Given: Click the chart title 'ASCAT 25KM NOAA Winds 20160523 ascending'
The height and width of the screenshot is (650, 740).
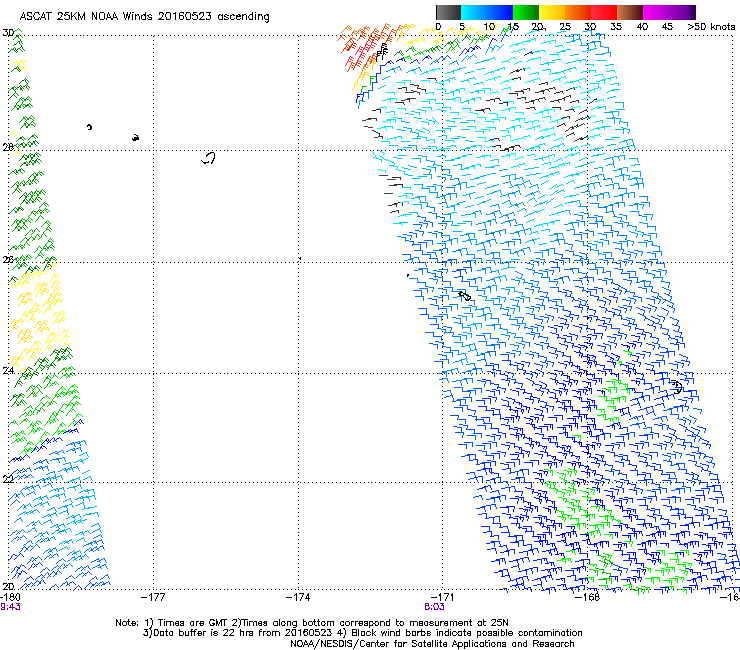Looking at the screenshot, I should coord(144,17).
